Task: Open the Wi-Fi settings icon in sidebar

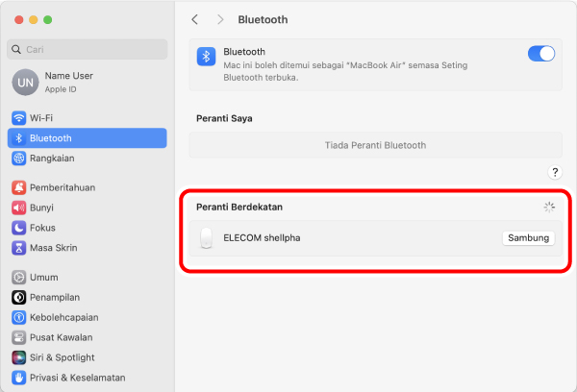Action: coord(19,118)
